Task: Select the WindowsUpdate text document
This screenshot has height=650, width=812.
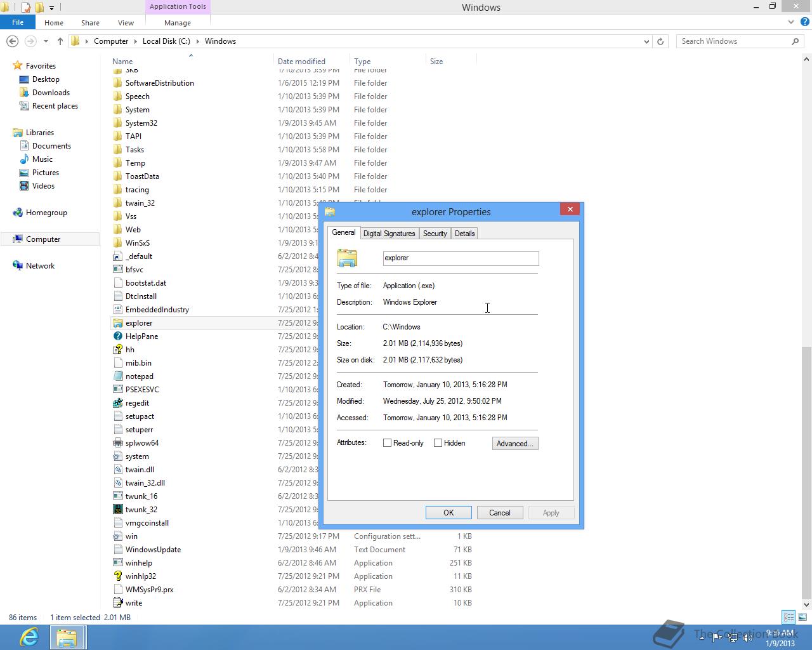Action: [153, 550]
